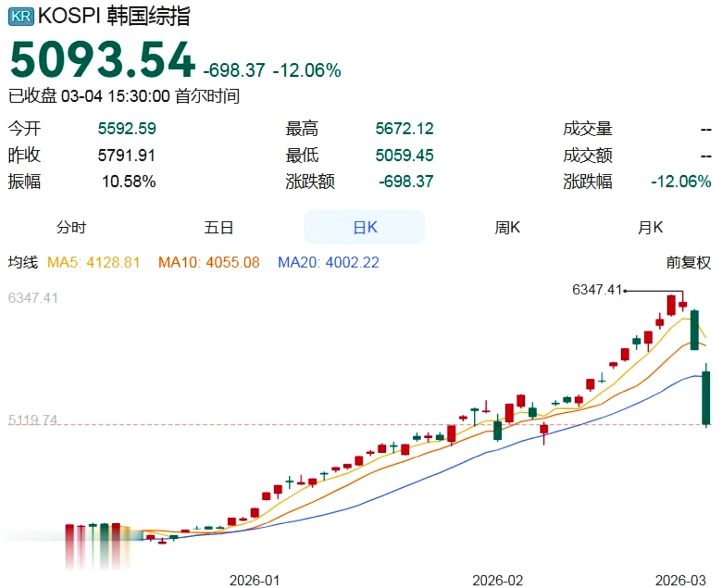Click the 2026-03 date axis label
Viewport: 722px width, 588px height.
tap(680, 580)
